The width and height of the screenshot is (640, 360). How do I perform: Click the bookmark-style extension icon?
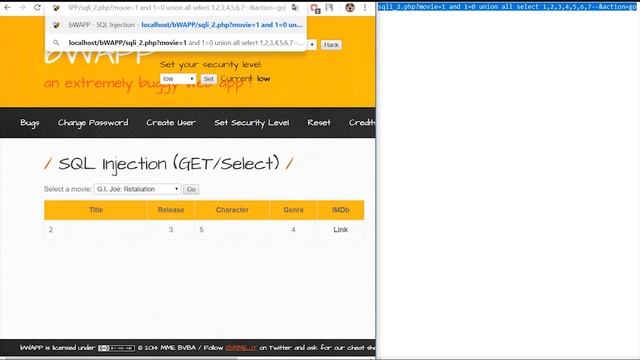329,7
